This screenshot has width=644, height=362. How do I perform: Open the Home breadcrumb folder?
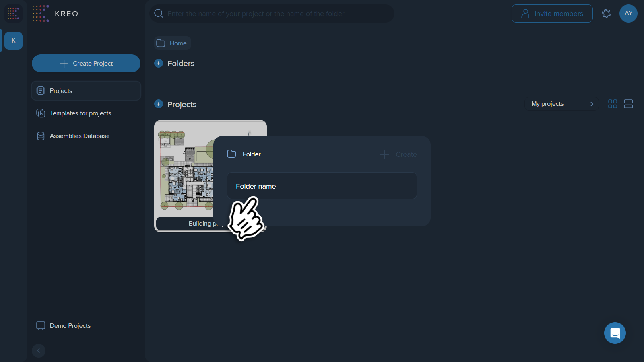(172, 43)
